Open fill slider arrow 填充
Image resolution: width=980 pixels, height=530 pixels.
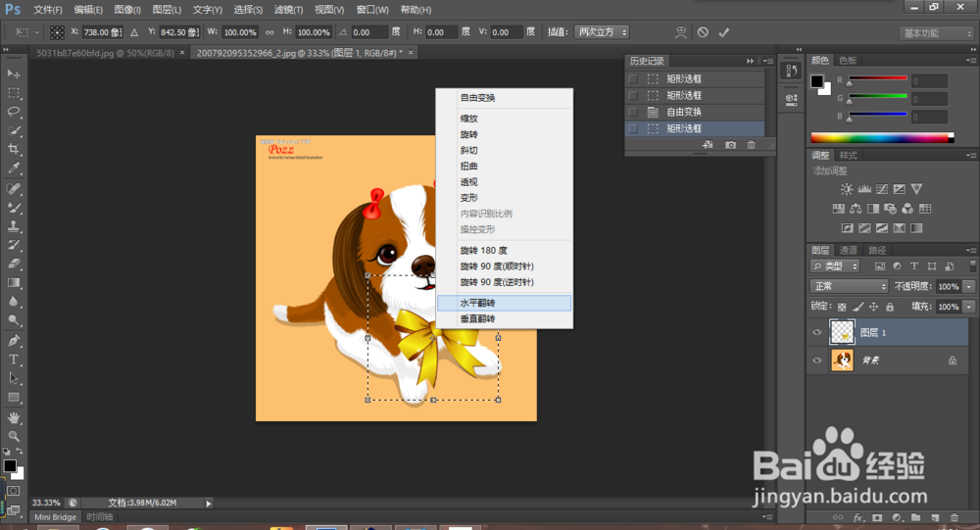click(969, 307)
